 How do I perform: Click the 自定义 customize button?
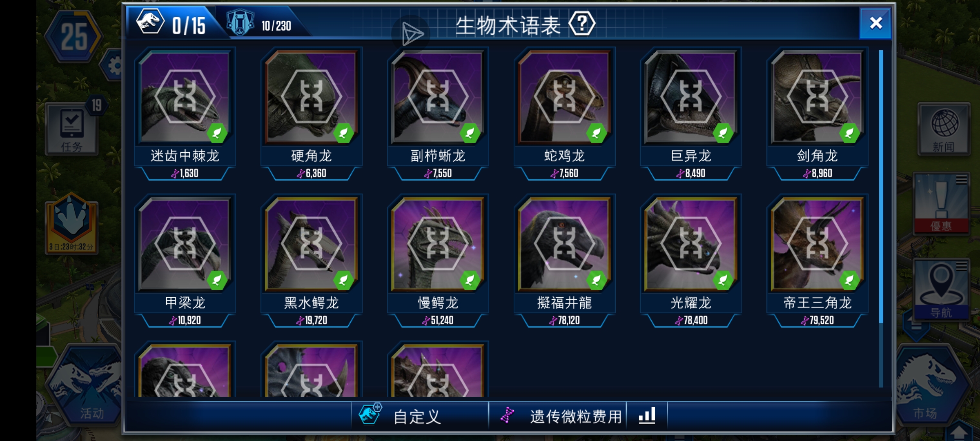click(419, 416)
